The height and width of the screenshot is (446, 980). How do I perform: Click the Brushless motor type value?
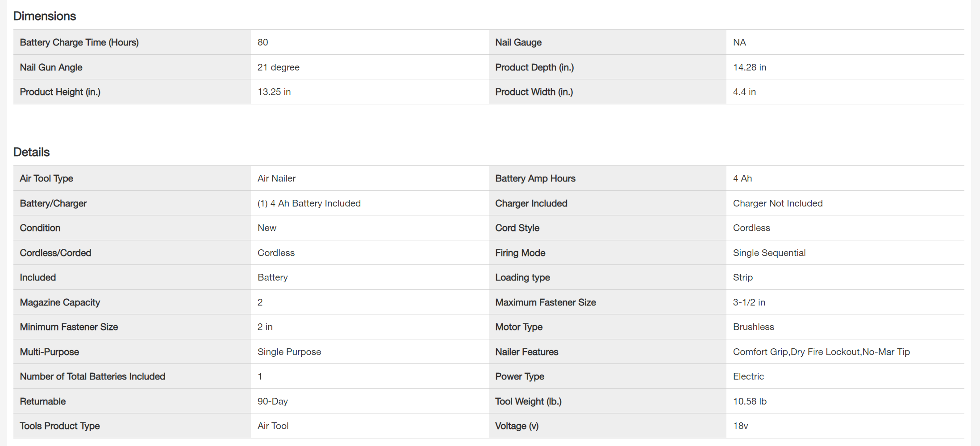pyautogui.click(x=754, y=327)
